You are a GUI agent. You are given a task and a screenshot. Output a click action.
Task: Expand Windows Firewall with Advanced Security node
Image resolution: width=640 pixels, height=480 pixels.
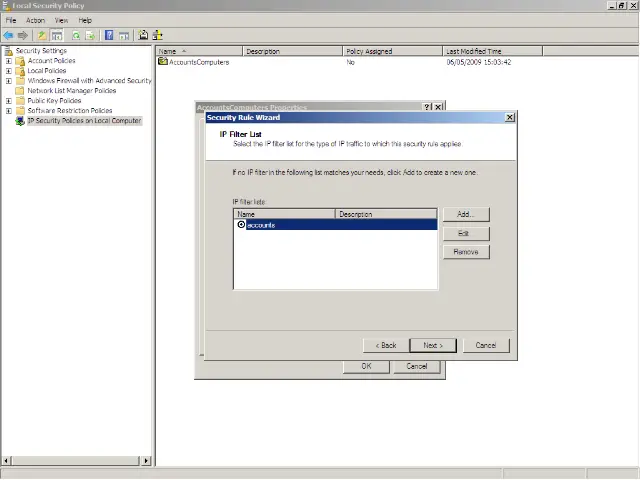(9, 81)
